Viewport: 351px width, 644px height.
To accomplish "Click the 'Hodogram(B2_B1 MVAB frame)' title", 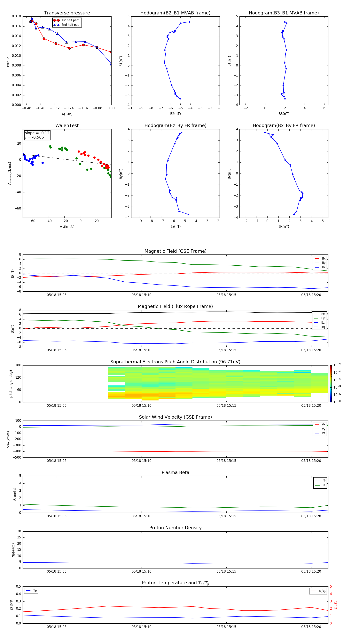I will point(175,13).
